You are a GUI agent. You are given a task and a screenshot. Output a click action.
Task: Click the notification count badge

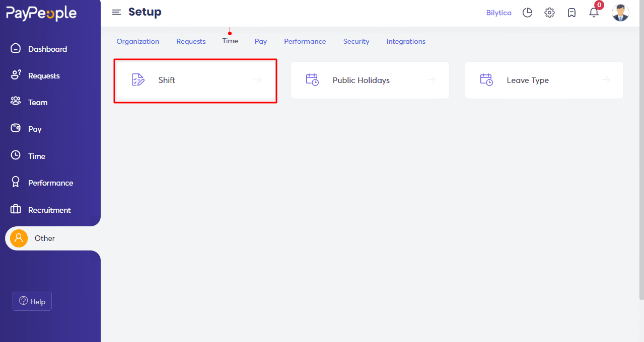[599, 5]
